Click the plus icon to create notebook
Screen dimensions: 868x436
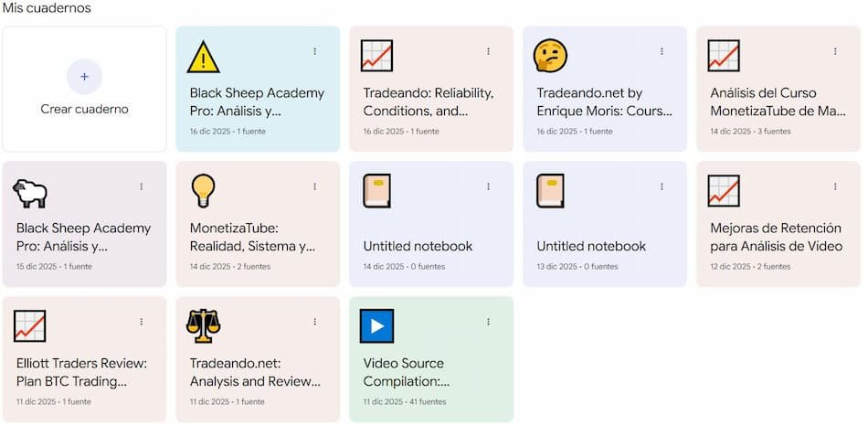[84, 77]
